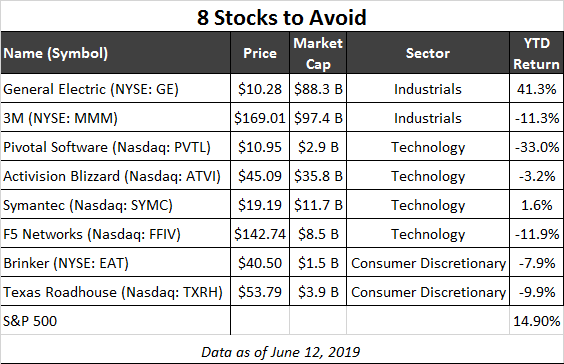Select the Price column header
Viewport: 564px width, 364px height.
[x=260, y=53]
